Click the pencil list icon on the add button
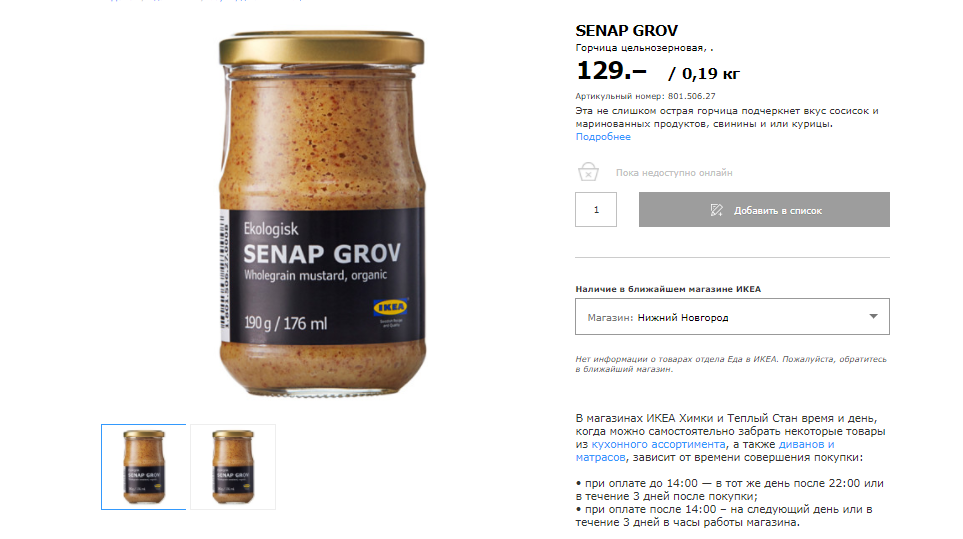This screenshot has width=963, height=539. click(716, 210)
